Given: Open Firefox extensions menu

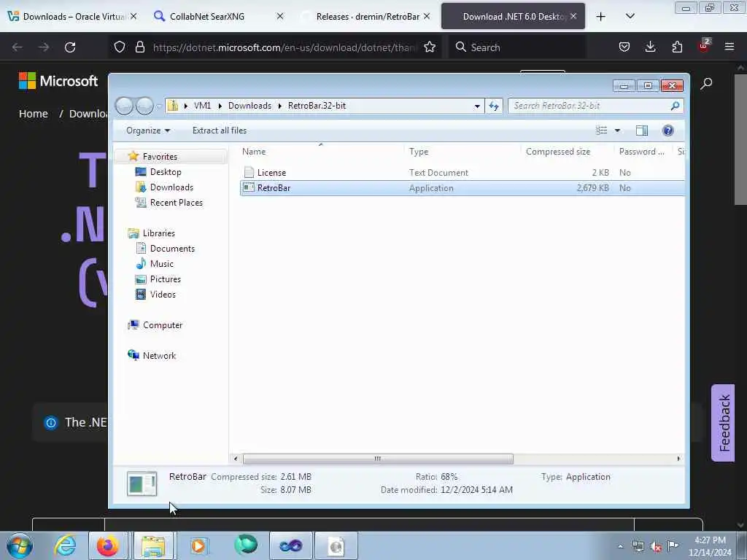Looking at the screenshot, I should (x=677, y=47).
